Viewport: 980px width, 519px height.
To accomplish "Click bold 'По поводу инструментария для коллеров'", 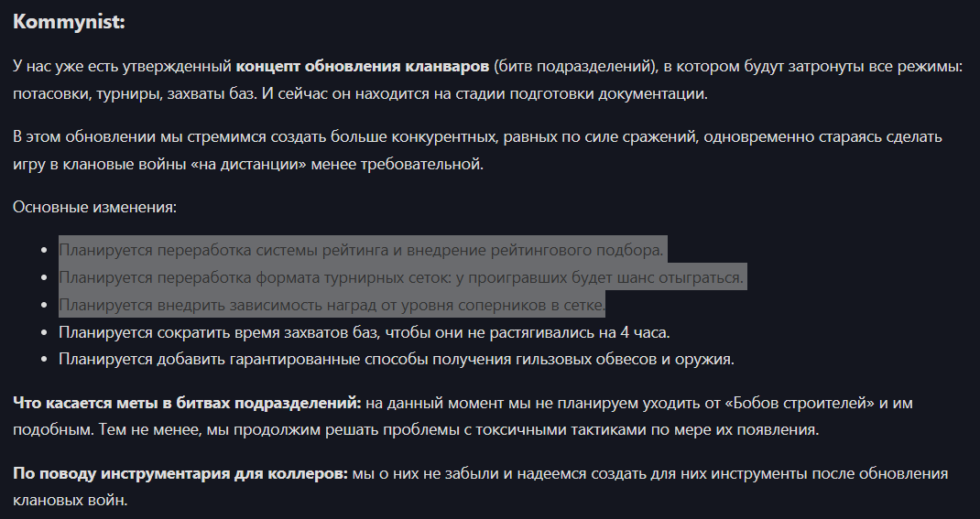I will 180,473.
